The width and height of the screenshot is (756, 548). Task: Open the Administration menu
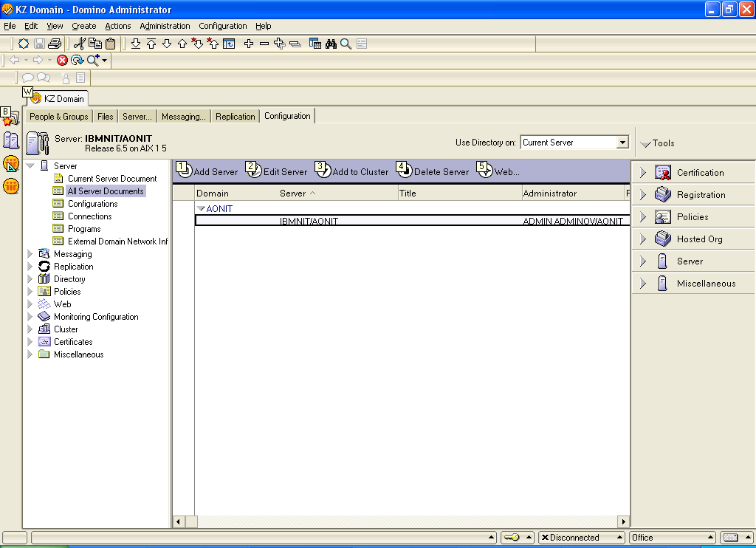tap(165, 26)
